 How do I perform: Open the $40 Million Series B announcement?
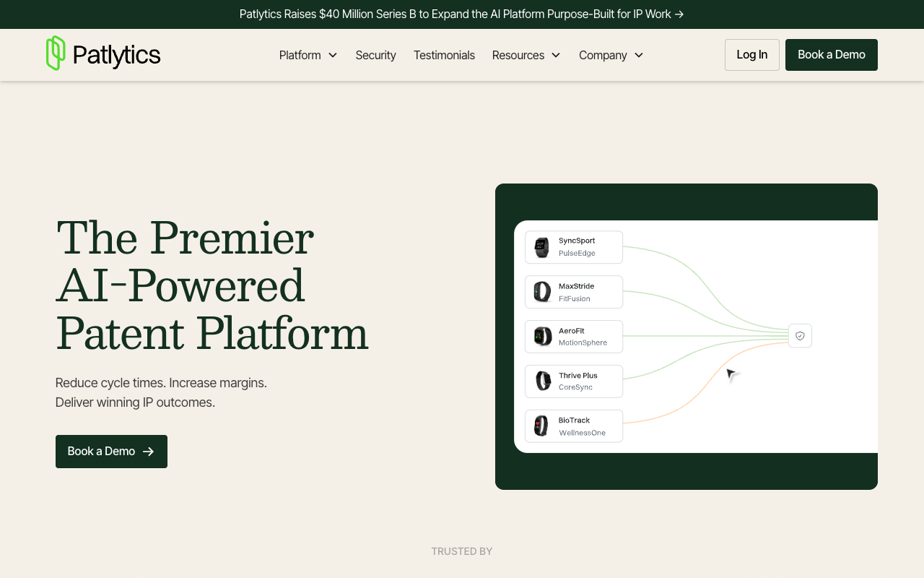pos(462,14)
